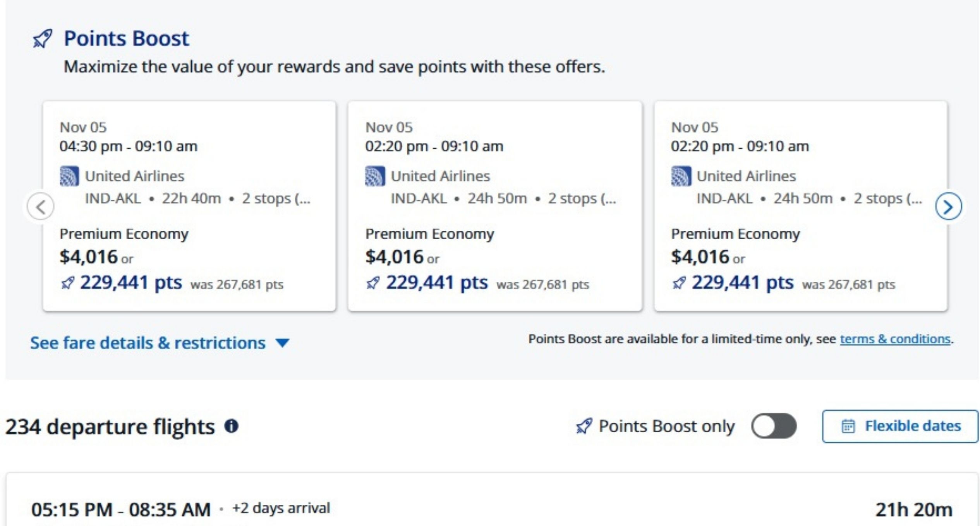Image resolution: width=980 pixels, height=526 pixels.
Task: Click the United Airlines logo on third card
Action: (x=680, y=175)
